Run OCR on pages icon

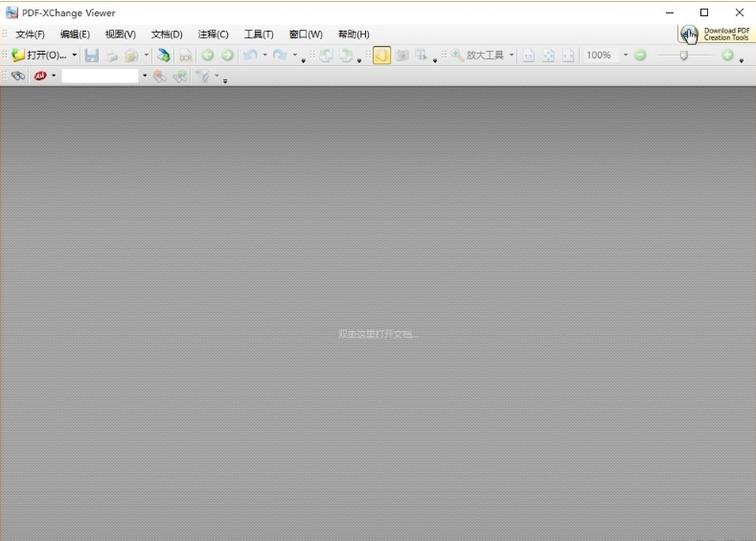pos(186,56)
